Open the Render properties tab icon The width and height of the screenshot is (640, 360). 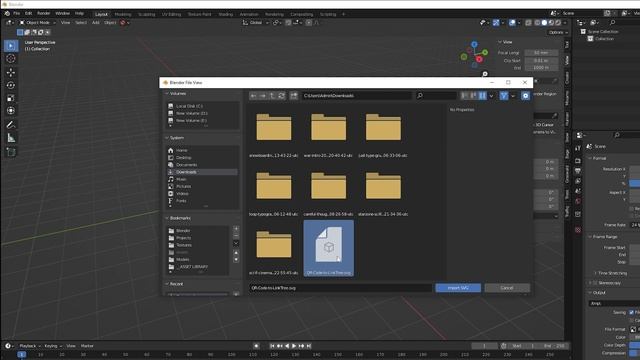pyautogui.click(x=578, y=161)
